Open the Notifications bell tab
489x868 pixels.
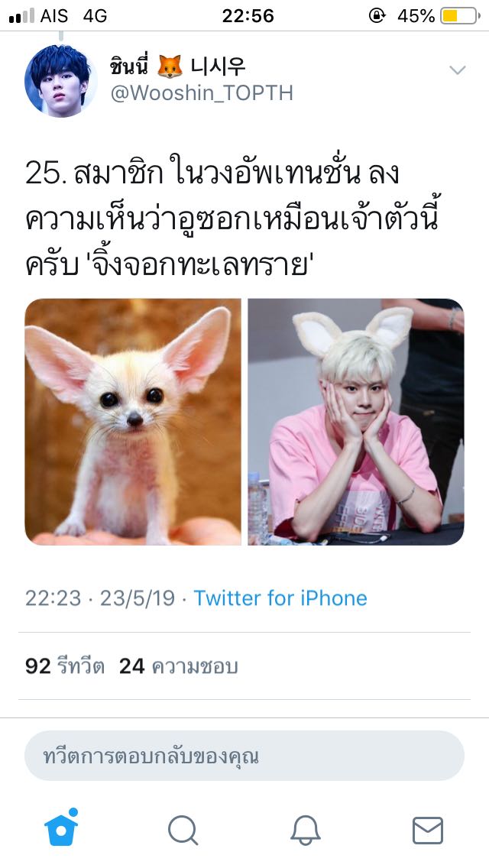pyautogui.click(x=306, y=831)
